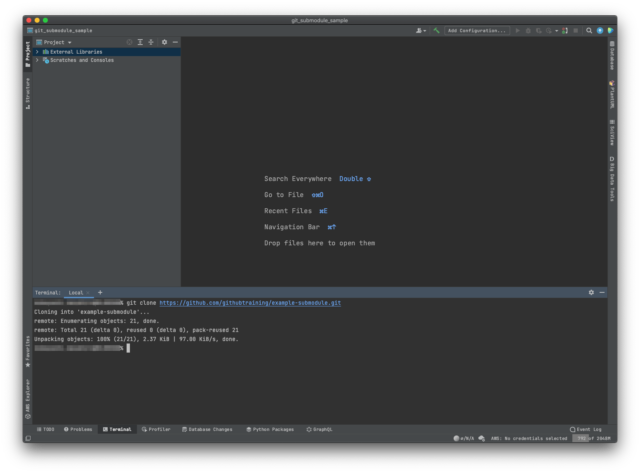This screenshot has width=640, height=473.
Task: Open Search Everywhere magnifier icon
Action: click(x=589, y=31)
